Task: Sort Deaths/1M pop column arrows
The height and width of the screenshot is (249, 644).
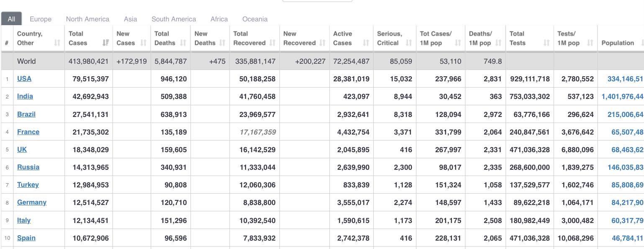Action: click(498, 43)
